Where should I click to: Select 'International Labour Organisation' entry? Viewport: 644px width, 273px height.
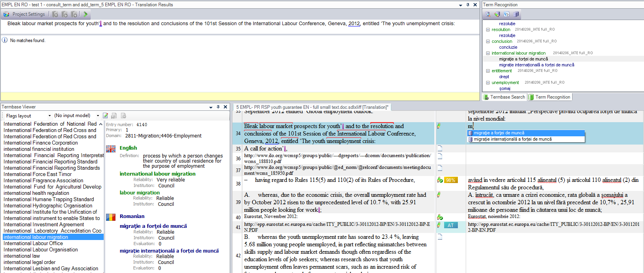[x=40, y=249]
